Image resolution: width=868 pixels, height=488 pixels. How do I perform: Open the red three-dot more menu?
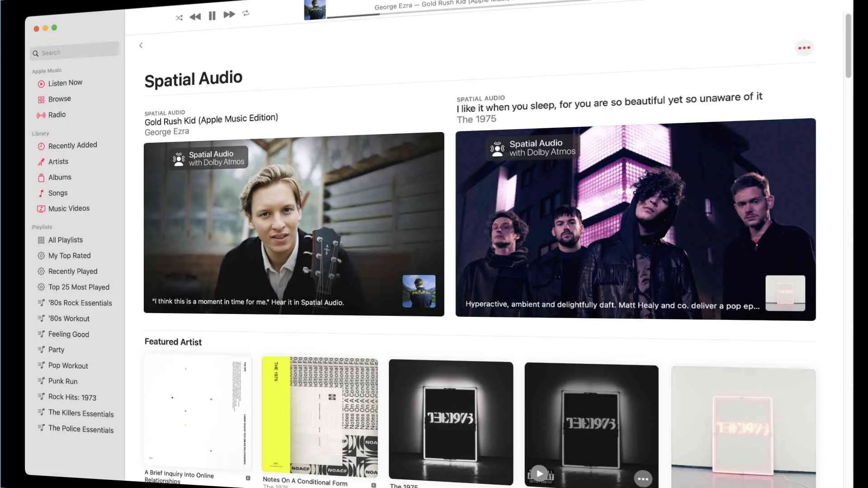804,48
